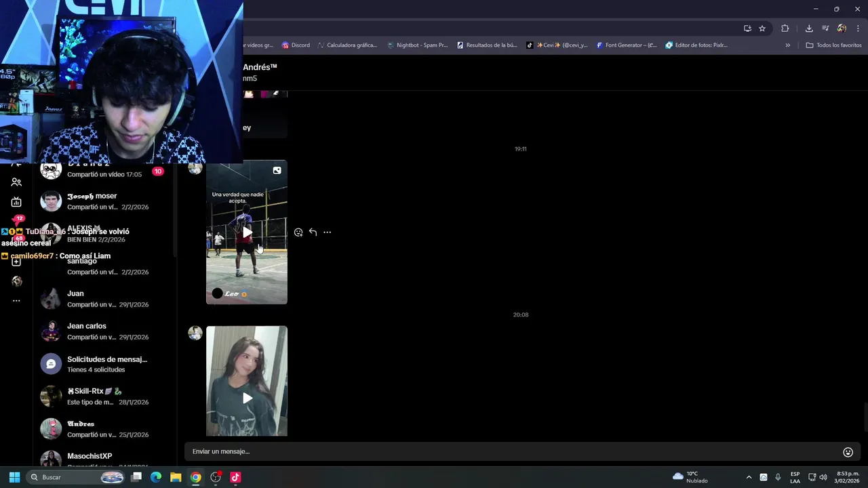
Task: Open the Friends icon in TikTok sidebar
Action: (16, 182)
